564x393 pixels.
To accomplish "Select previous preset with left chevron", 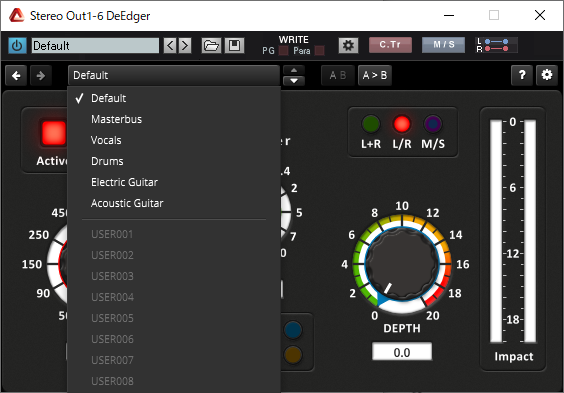I will click(x=170, y=46).
